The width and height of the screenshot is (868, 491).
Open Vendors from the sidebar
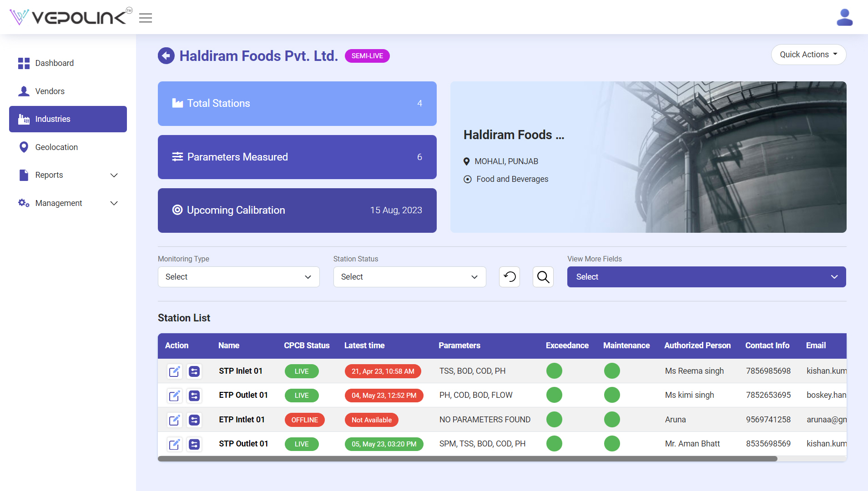click(x=68, y=91)
